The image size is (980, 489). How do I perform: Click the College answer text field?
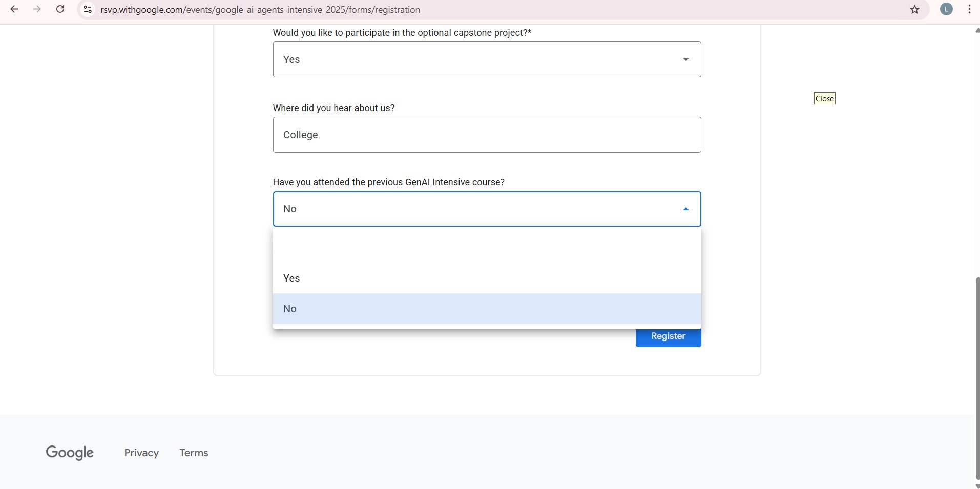(486, 135)
